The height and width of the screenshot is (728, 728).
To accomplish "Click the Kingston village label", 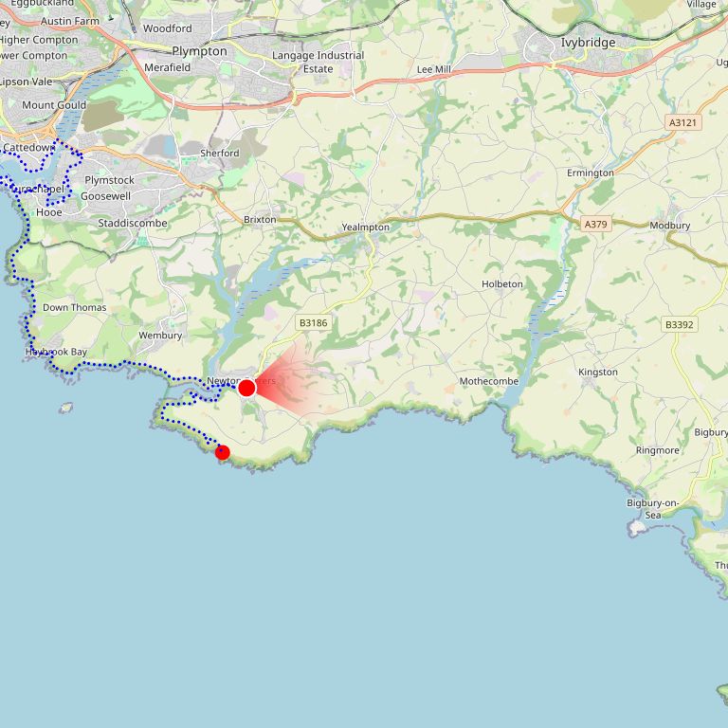I will 598,372.
